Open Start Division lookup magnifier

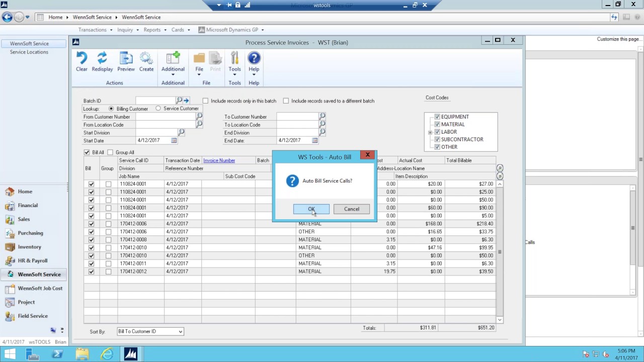click(x=181, y=132)
